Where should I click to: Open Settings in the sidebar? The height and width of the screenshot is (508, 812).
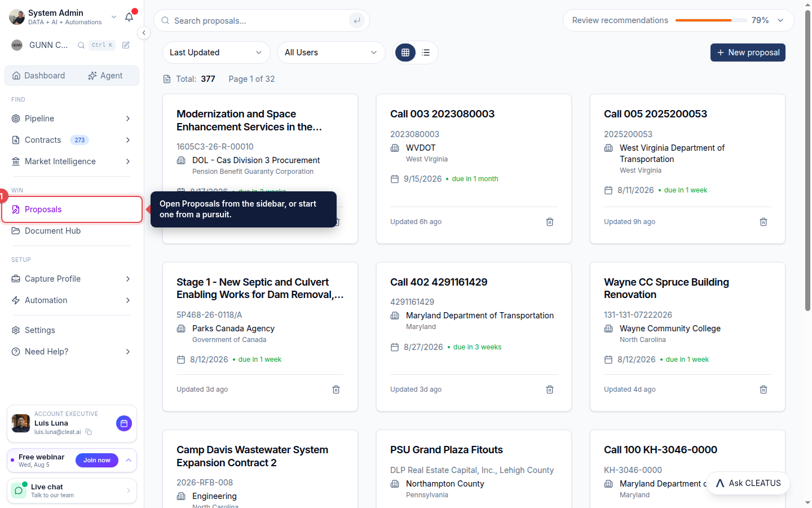pyautogui.click(x=72, y=330)
